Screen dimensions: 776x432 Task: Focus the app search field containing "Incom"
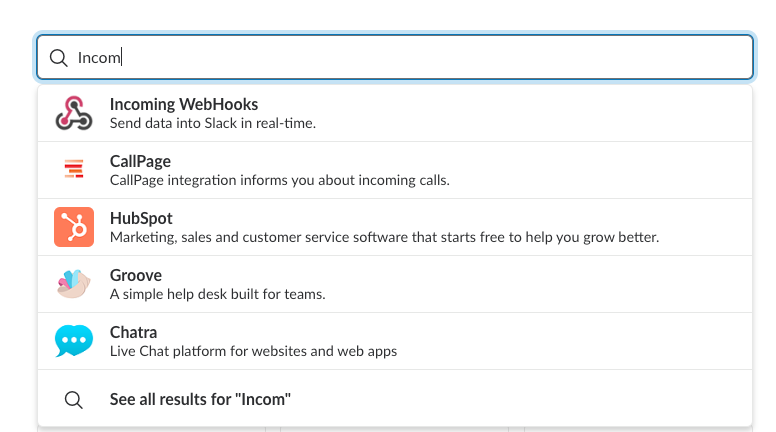pos(400,58)
